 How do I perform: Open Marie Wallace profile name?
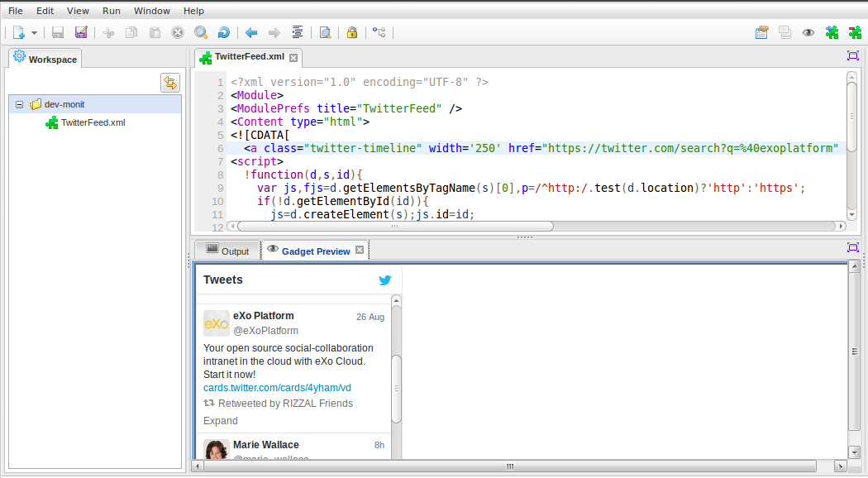coord(265,445)
